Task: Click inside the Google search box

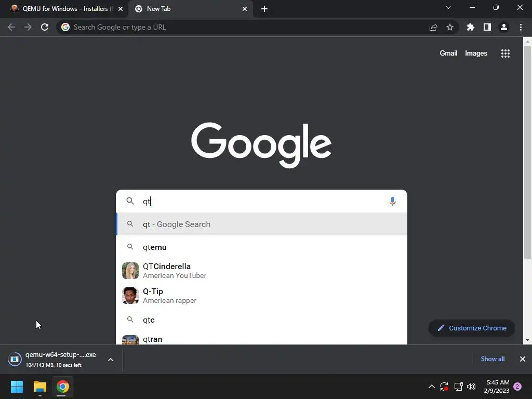Action: pos(262,201)
